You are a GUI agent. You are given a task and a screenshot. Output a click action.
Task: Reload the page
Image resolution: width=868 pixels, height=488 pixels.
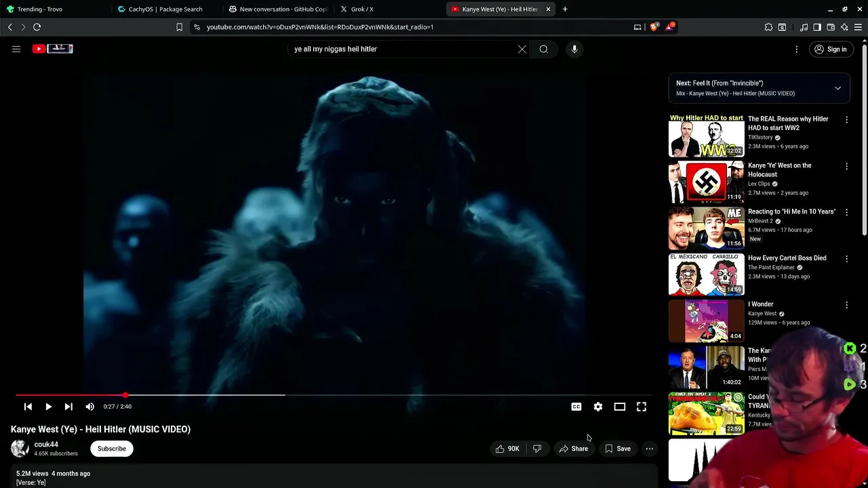37,27
